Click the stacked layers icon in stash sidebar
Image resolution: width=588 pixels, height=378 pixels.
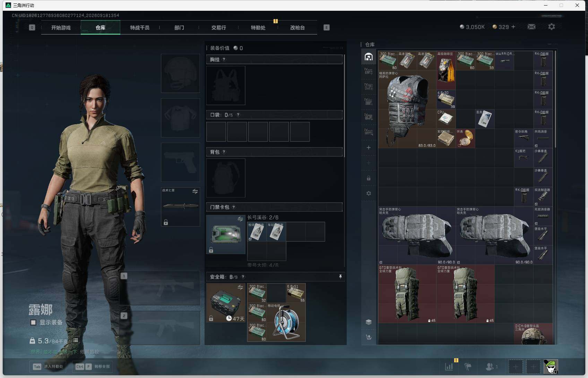(369, 322)
